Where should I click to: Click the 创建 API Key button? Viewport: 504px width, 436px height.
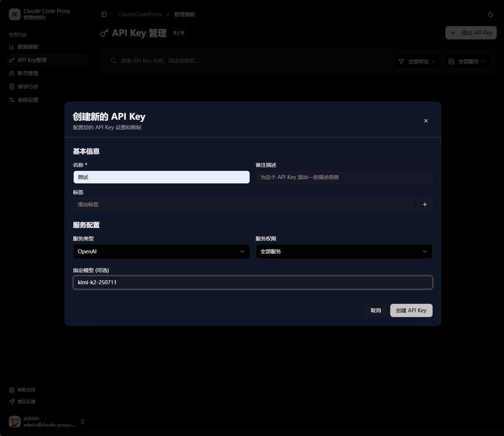coord(411,310)
